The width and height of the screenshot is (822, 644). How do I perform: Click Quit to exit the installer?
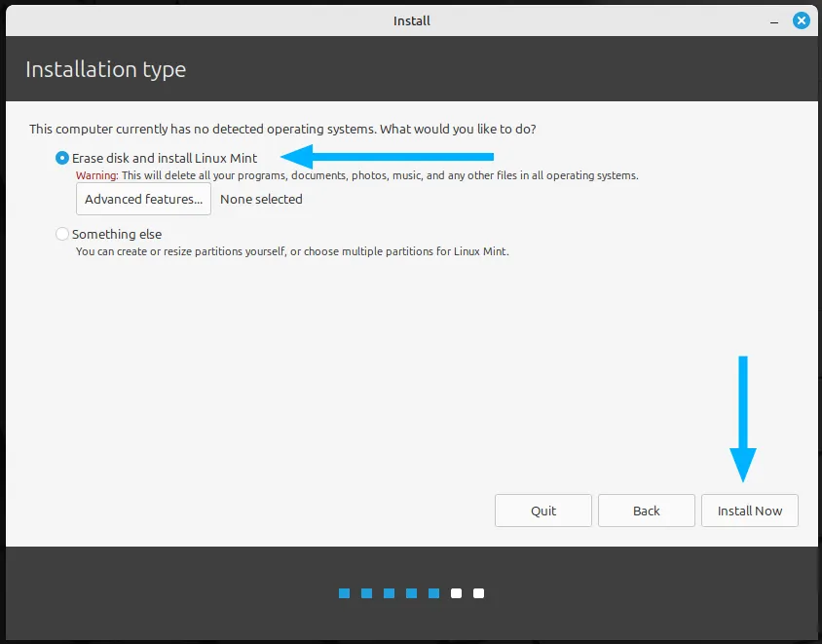pyautogui.click(x=542, y=511)
